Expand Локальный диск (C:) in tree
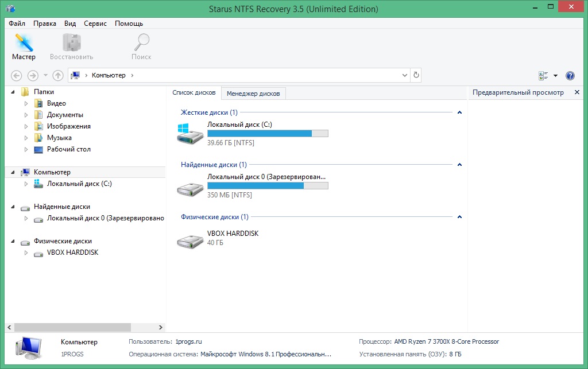 tap(26, 184)
